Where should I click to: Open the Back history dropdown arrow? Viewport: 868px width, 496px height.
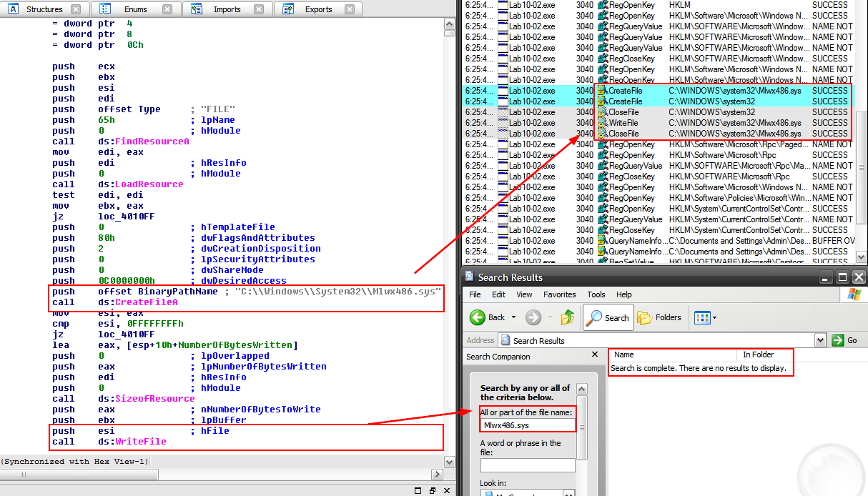514,317
